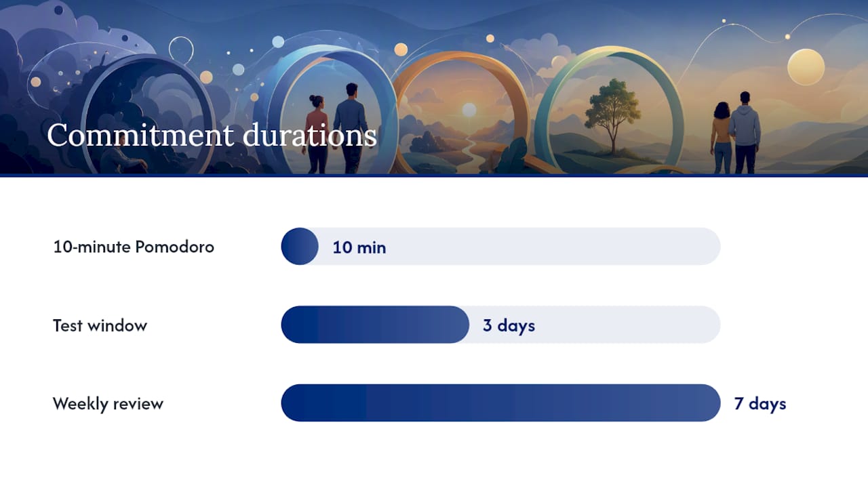Click the couple standing at right
Screen dimensions: 868x488
click(x=736, y=132)
